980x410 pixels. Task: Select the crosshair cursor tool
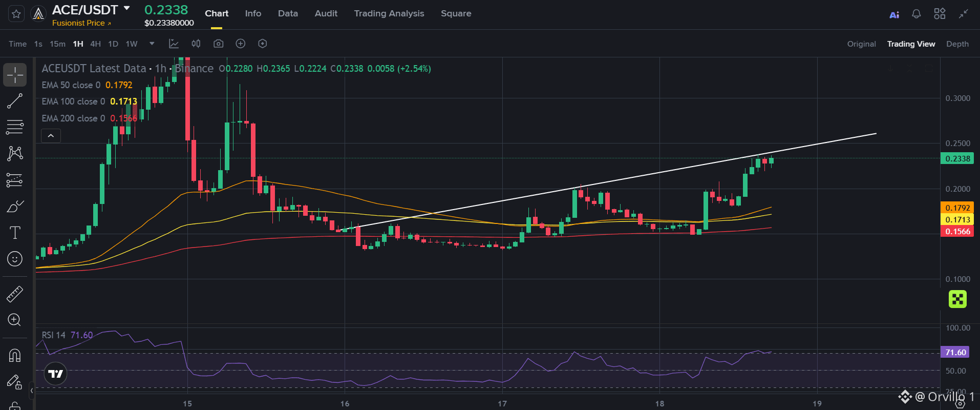(x=15, y=75)
